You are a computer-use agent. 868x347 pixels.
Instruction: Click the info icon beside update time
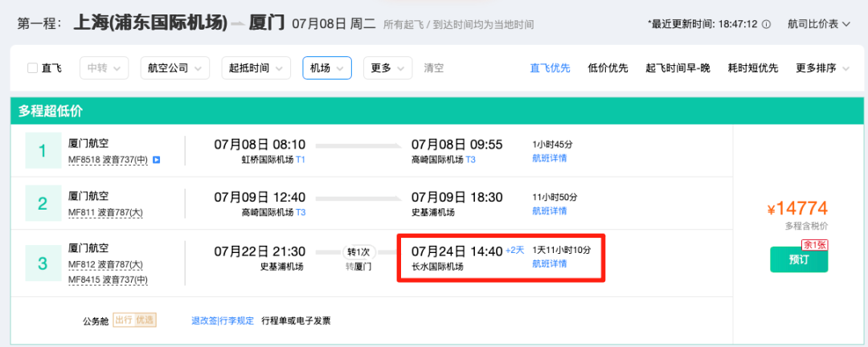coord(767,24)
